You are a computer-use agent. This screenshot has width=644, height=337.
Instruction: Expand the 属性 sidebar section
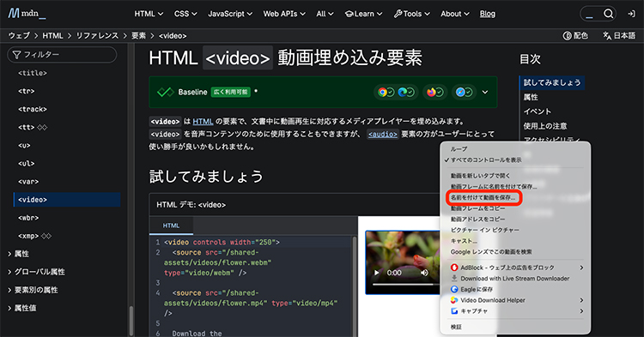[18, 254]
